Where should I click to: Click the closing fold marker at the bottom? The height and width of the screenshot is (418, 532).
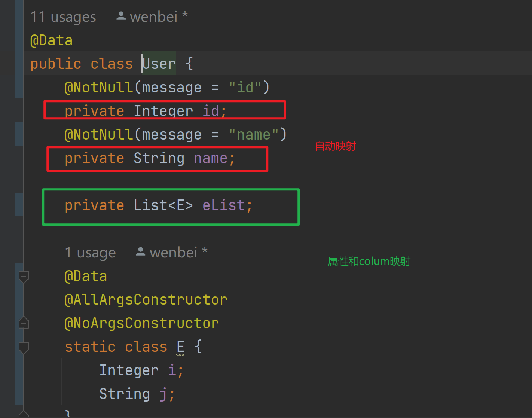tap(24, 414)
